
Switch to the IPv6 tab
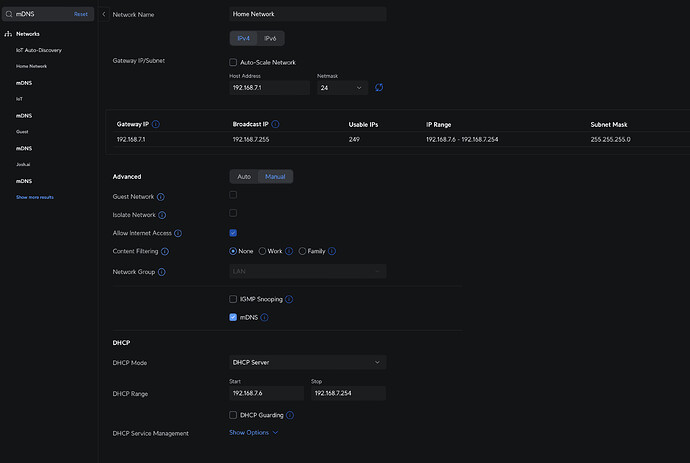pyautogui.click(x=270, y=38)
